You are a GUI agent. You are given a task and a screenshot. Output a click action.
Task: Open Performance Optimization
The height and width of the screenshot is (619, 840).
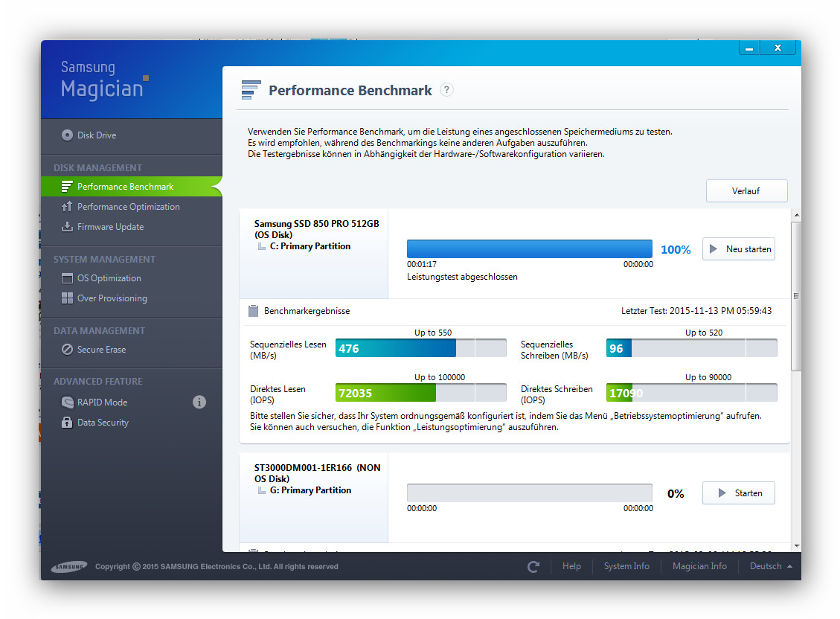tap(128, 207)
